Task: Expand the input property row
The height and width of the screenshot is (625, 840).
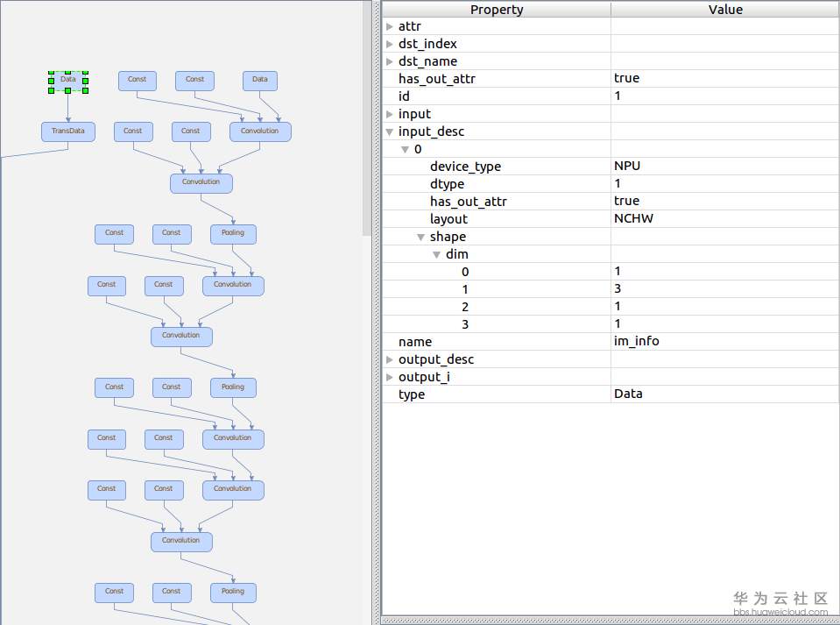Action: click(390, 114)
